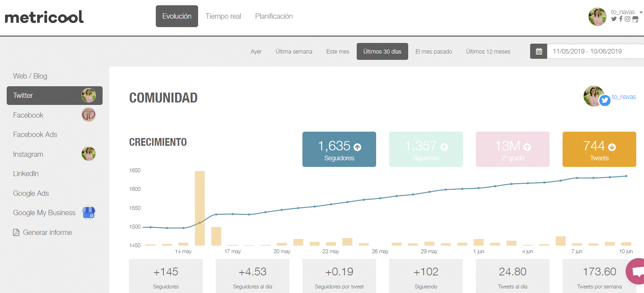Open the Facebook section in the sidebar
The width and height of the screenshot is (644, 293).
click(28, 115)
